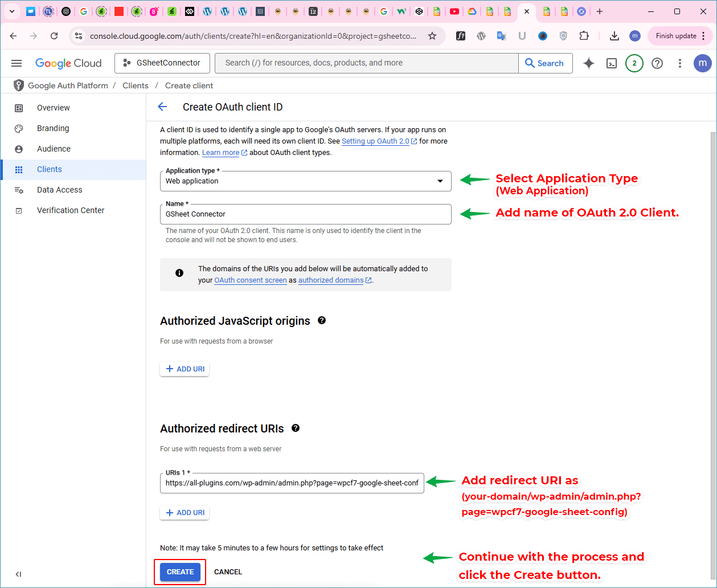Screen dimensions: 717x588
Task: Reload the page with browser refresh icon
Action: pos(54,36)
